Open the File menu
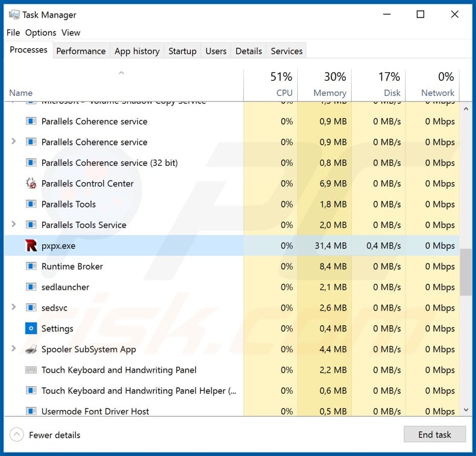This screenshot has width=476, height=456. click(13, 33)
